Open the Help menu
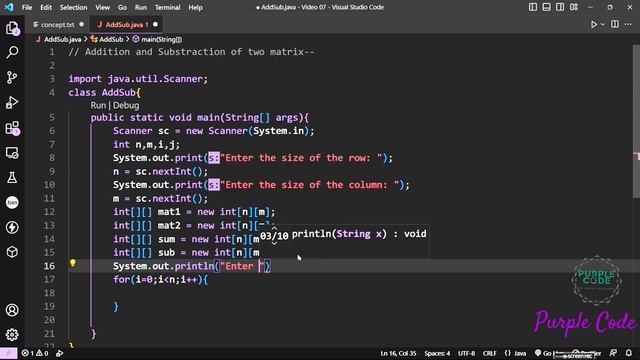Image resolution: width=640 pixels, height=360 pixels. (196, 7)
